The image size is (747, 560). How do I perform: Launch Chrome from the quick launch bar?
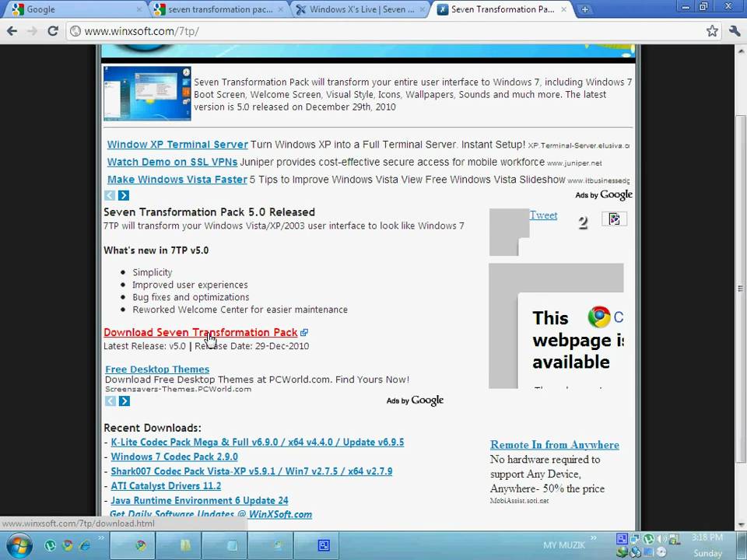[x=68, y=545]
